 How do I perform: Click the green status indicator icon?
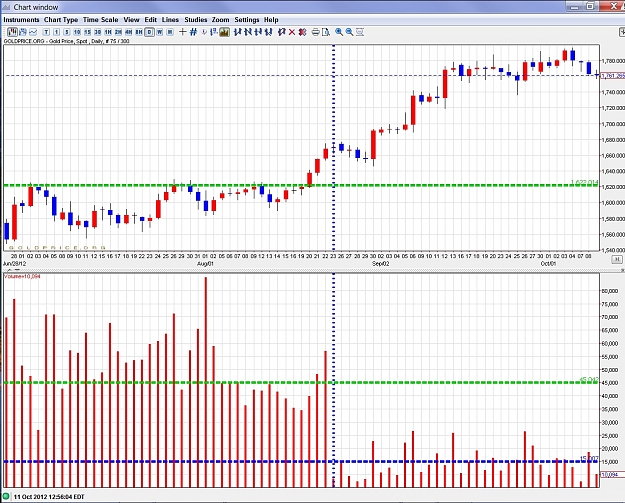6,497
